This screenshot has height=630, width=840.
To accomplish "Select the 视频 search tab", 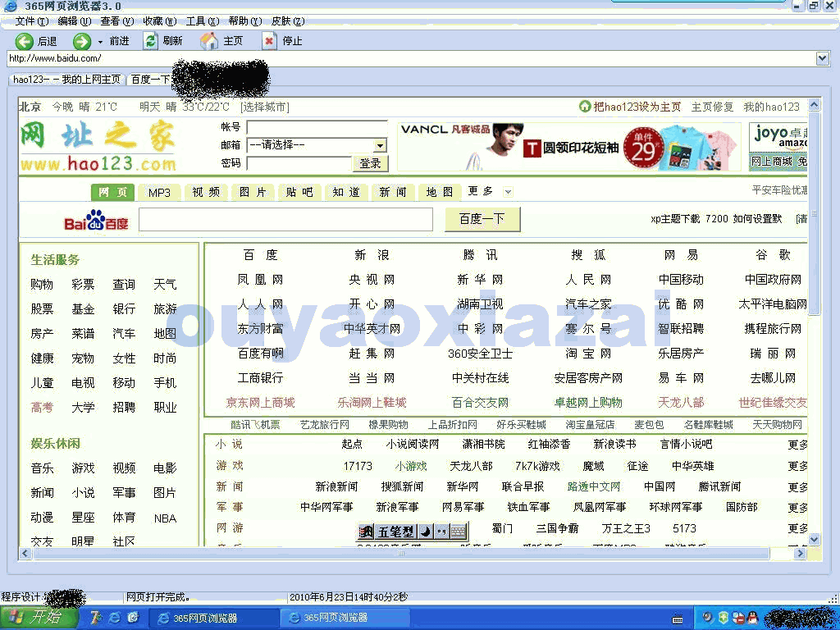I will pyautogui.click(x=206, y=192).
